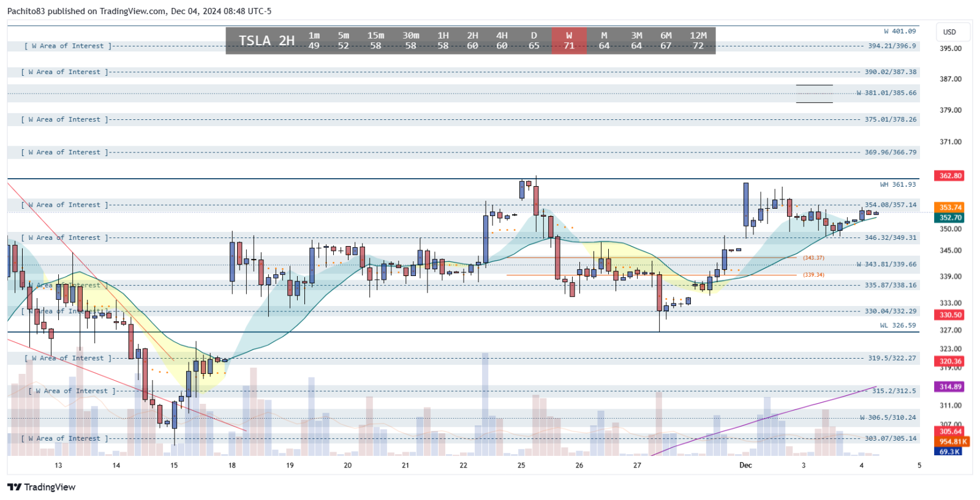Click the 305.64 red price tag
The image size is (980, 500).
point(951,431)
